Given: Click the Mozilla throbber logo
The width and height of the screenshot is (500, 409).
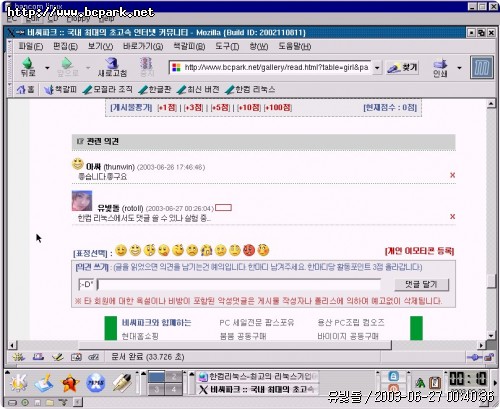Looking at the screenshot, I should coord(482,67).
